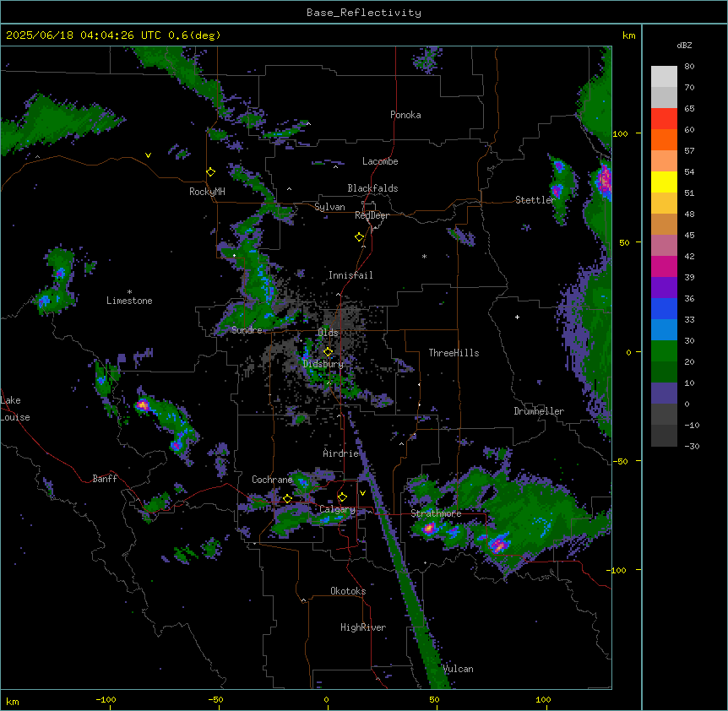Click the km unit label at top right
The height and width of the screenshot is (711, 728).
pos(629,35)
